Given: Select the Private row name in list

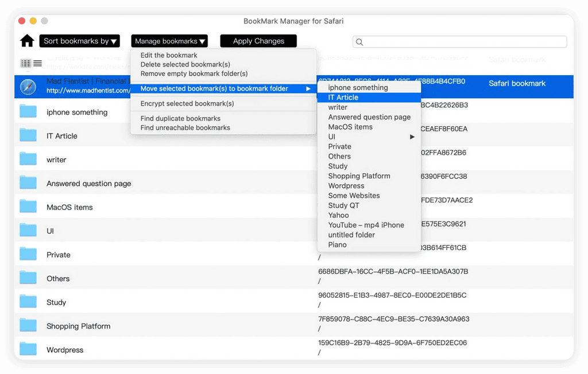Looking at the screenshot, I should tap(59, 255).
